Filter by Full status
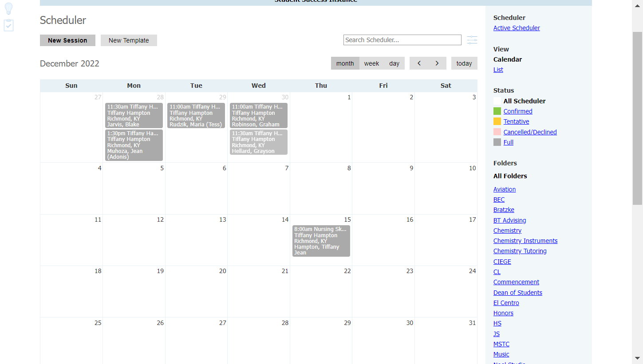Image resolution: width=643 pixels, height=364 pixels. (509, 142)
